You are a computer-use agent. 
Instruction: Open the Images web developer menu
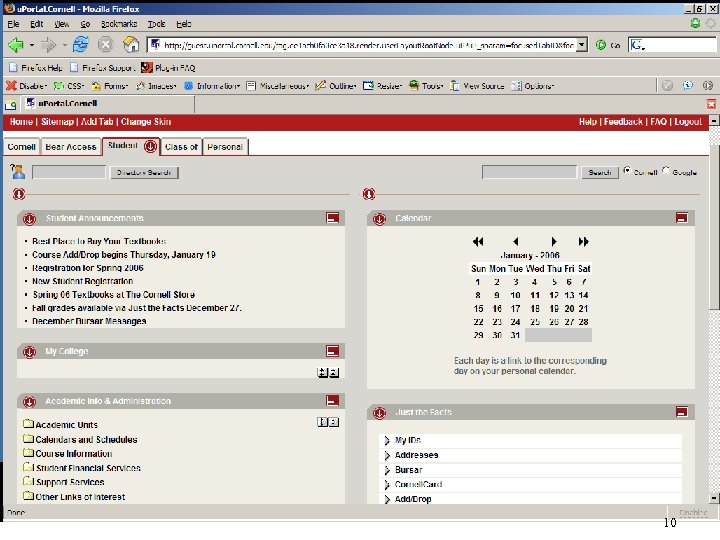(x=156, y=86)
